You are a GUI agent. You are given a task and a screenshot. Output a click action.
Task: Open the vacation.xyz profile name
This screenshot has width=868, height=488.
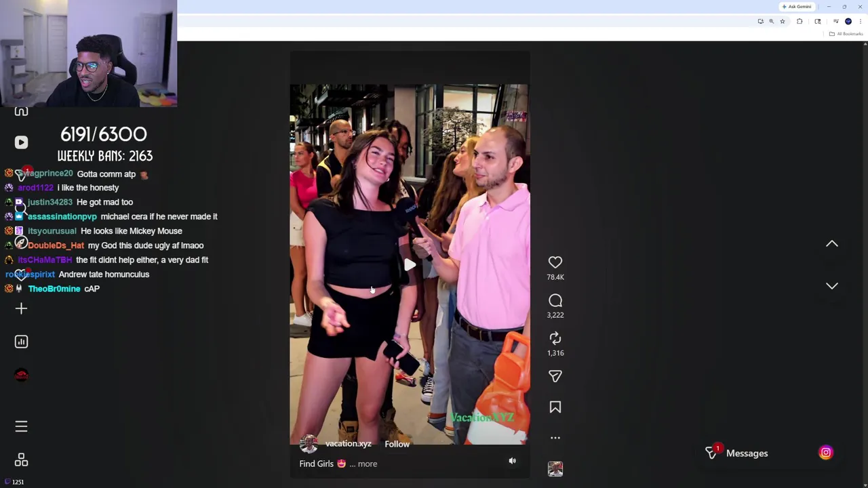[348, 444]
